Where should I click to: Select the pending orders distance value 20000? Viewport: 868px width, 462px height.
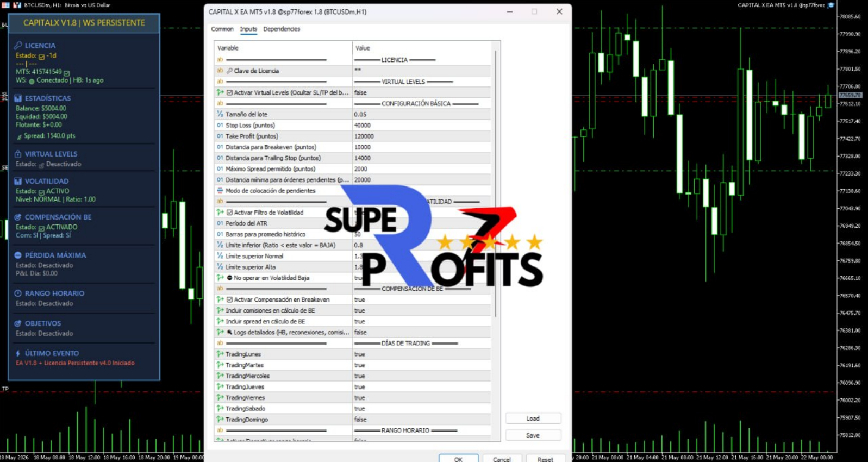click(422, 179)
